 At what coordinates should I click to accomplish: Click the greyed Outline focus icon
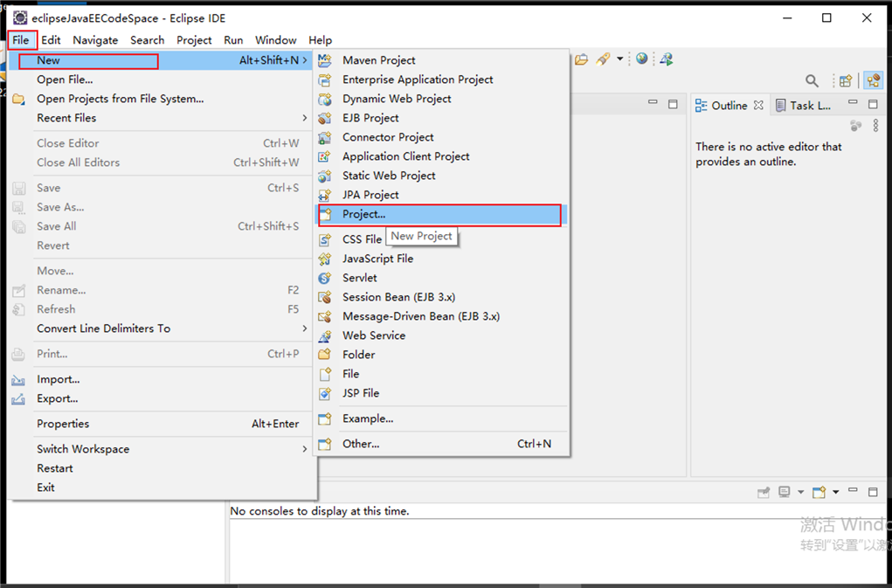[x=855, y=125]
